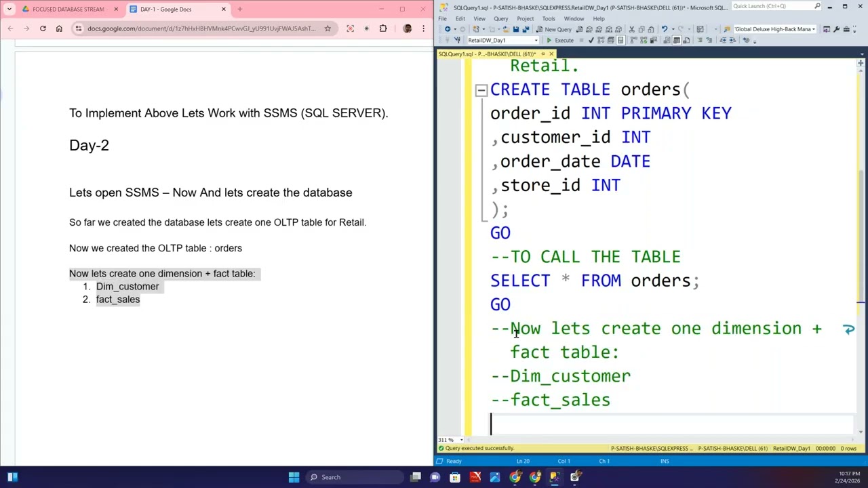Click the Change Connection icon in SSMS
868x488 pixels.
point(457,40)
